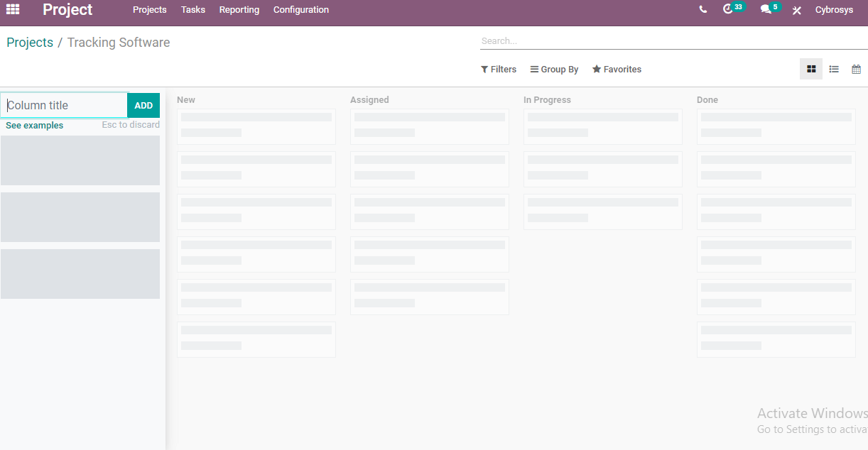Open the Favorites dropdown
Image resolution: width=868 pixels, height=450 pixels.
point(617,70)
